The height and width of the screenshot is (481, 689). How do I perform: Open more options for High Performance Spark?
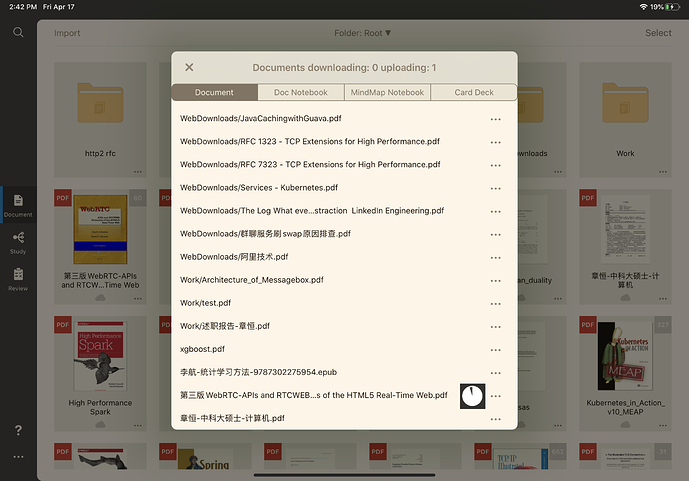click(x=138, y=425)
